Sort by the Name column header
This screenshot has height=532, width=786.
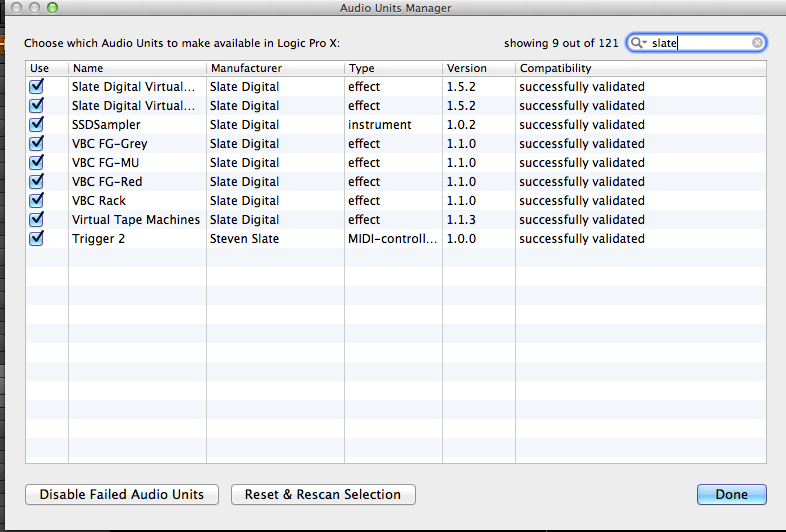click(137, 68)
